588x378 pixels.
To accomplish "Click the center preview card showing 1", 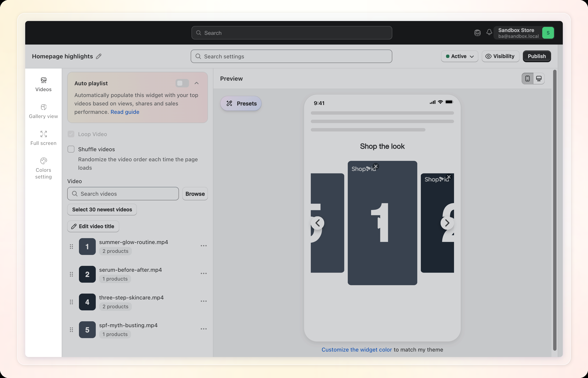I will (x=382, y=223).
